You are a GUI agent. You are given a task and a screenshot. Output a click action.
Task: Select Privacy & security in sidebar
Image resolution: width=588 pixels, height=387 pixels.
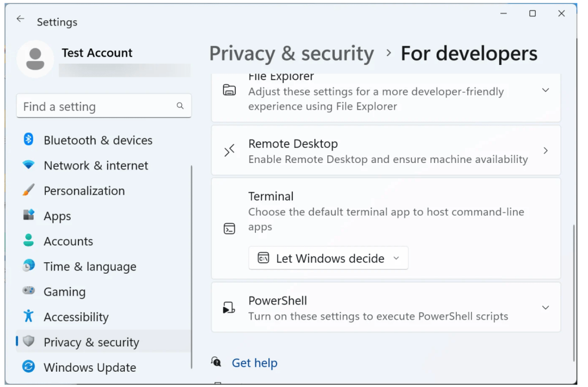coord(91,342)
